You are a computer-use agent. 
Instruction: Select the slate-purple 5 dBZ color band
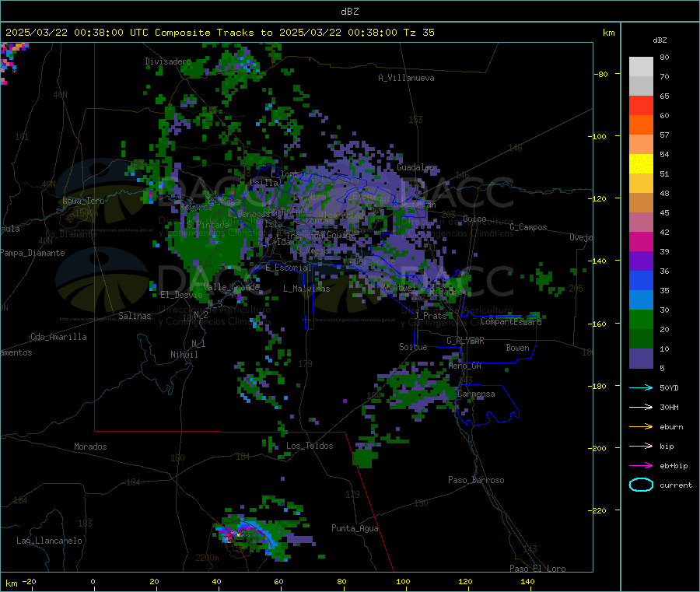(641, 359)
